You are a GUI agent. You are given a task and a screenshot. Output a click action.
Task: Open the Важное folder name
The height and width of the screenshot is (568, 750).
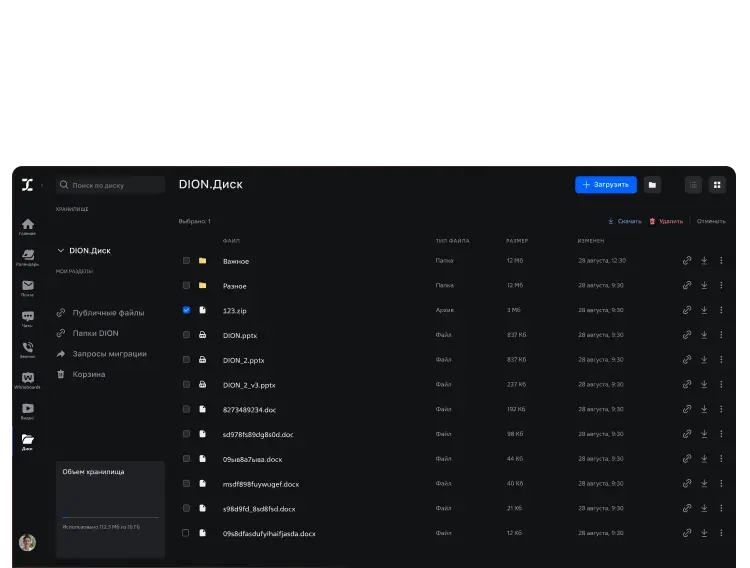(x=236, y=261)
